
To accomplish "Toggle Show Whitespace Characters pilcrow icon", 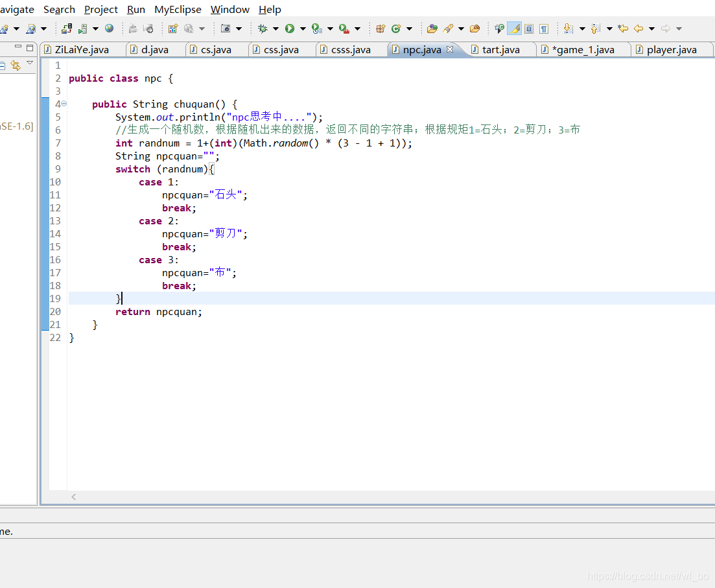I will (x=544, y=29).
